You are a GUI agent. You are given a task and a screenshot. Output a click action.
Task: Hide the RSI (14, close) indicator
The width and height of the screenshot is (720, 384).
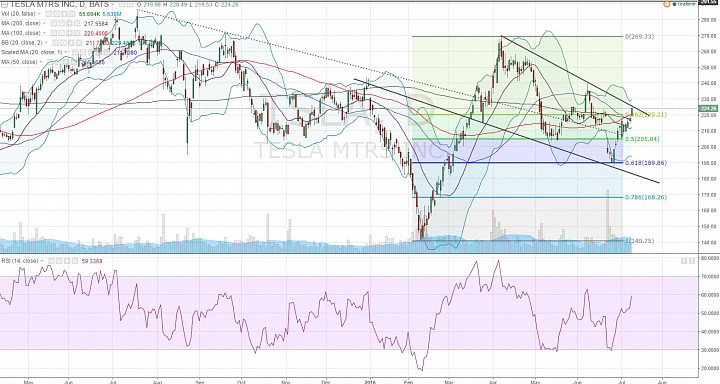click(x=51, y=261)
